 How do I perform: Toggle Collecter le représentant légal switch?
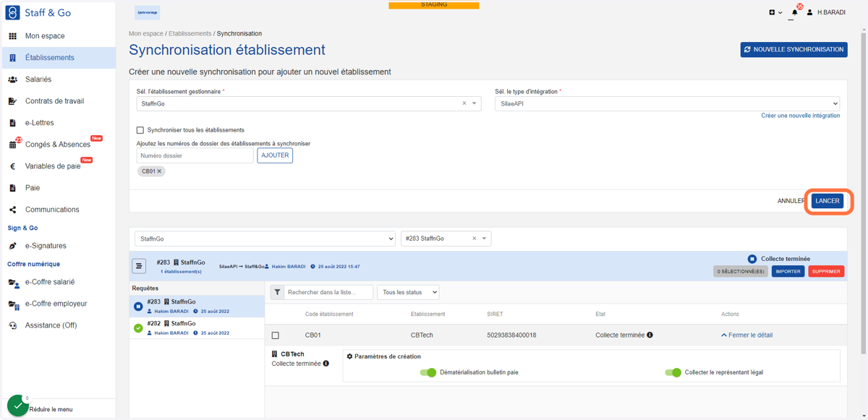tap(673, 372)
